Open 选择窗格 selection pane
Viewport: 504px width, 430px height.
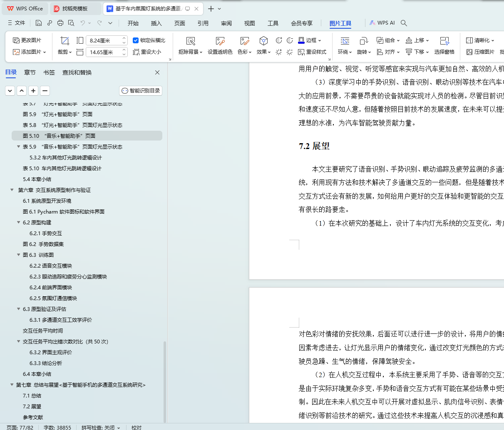coord(444,45)
